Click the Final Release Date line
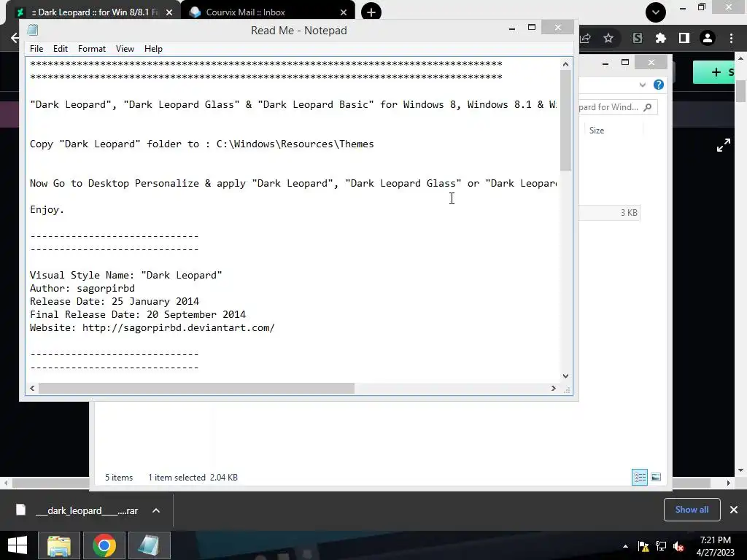This screenshot has width=747, height=560. [138, 314]
